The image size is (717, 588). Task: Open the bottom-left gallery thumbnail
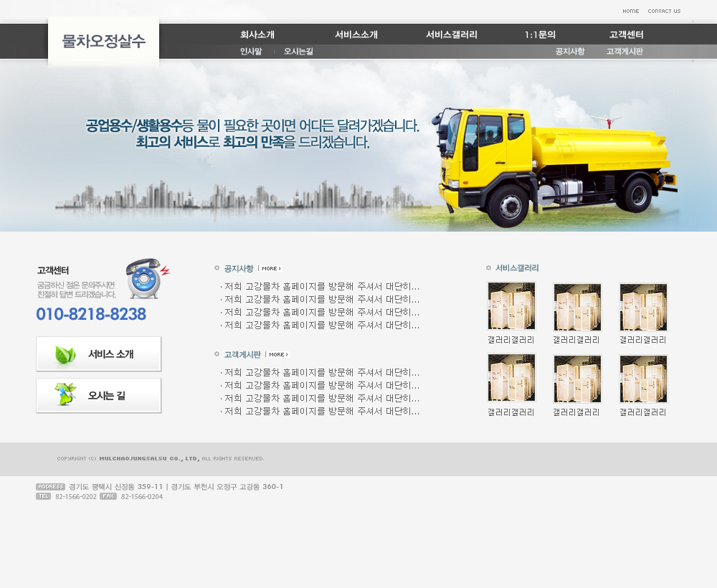(511, 379)
